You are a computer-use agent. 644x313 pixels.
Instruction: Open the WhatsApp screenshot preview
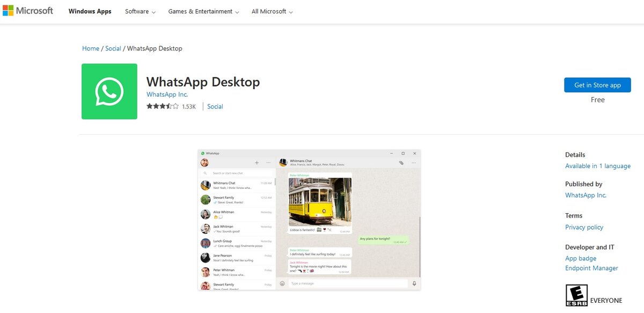coord(309,220)
